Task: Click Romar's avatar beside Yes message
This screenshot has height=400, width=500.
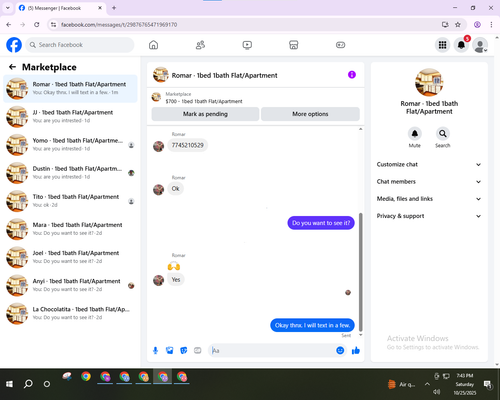Action: click(158, 280)
